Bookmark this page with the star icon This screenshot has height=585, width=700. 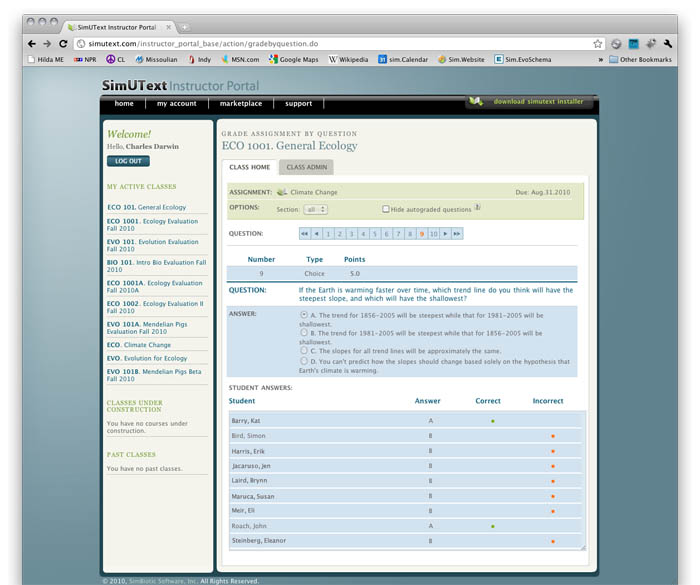[x=597, y=44]
